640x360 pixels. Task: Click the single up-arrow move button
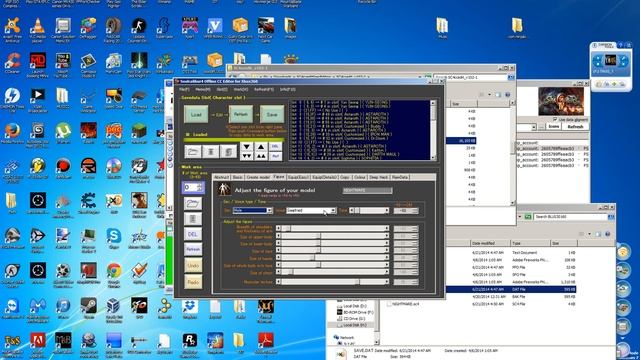coord(261,147)
